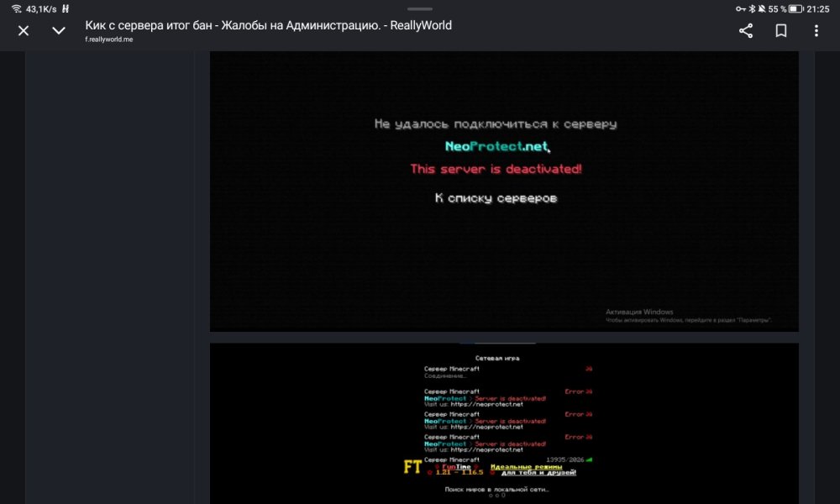Click the battery indicator in status bar
The height and width of the screenshot is (504, 840).
tap(796, 8)
